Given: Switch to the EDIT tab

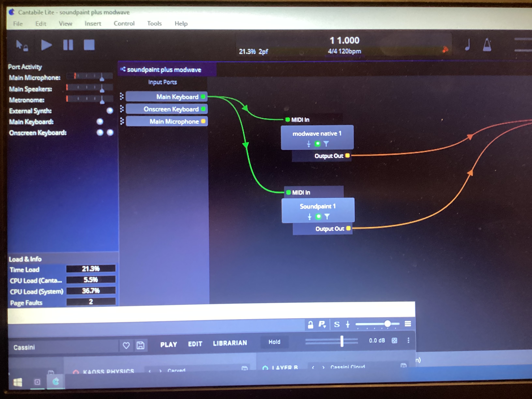Looking at the screenshot, I should (x=195, y=344).
